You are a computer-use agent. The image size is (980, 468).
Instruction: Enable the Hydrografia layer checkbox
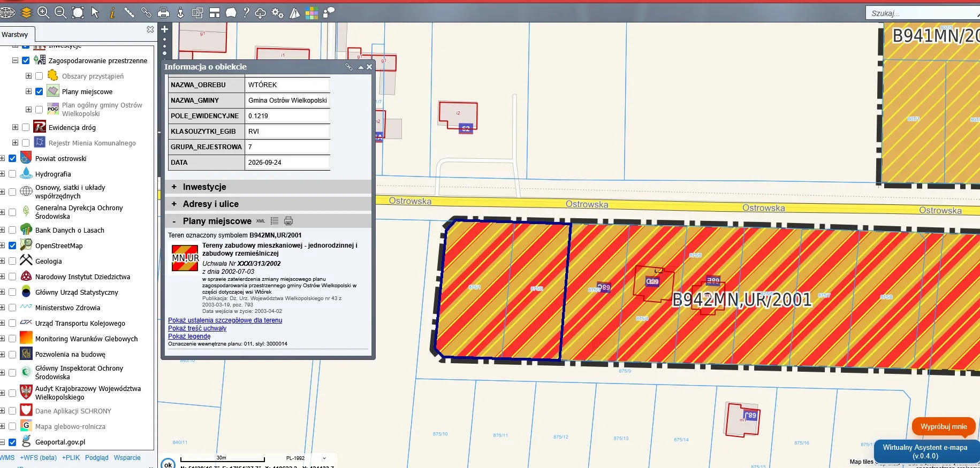click(12, 174)
